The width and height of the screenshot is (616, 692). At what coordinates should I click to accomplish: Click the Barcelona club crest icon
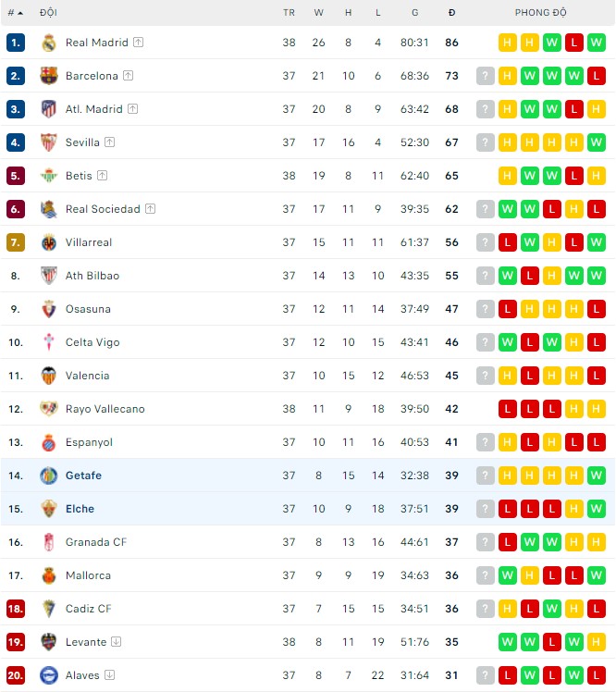tap(49, 76)
